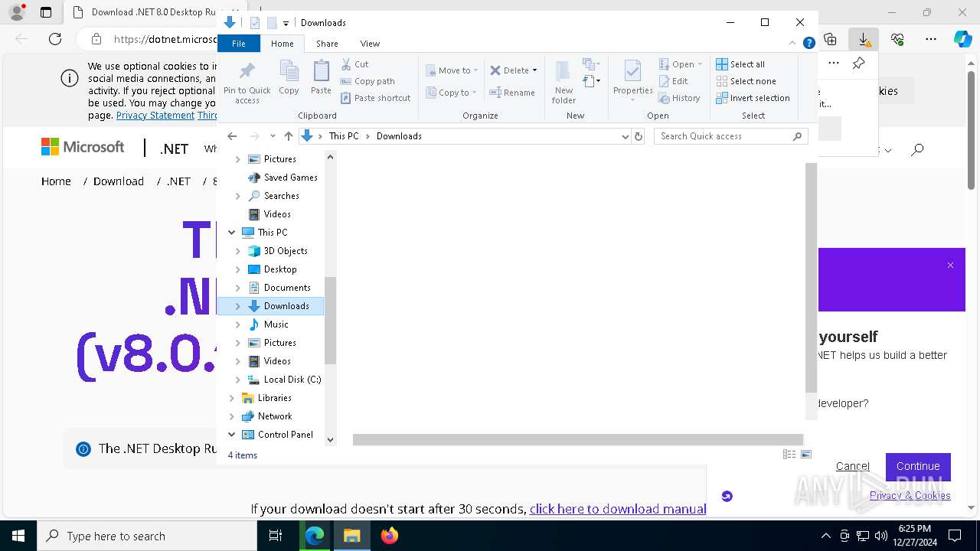The height and width of the screenshot is (551, 980).
Task: Click Edge Downloads toolbar icon
Action: 864,39
